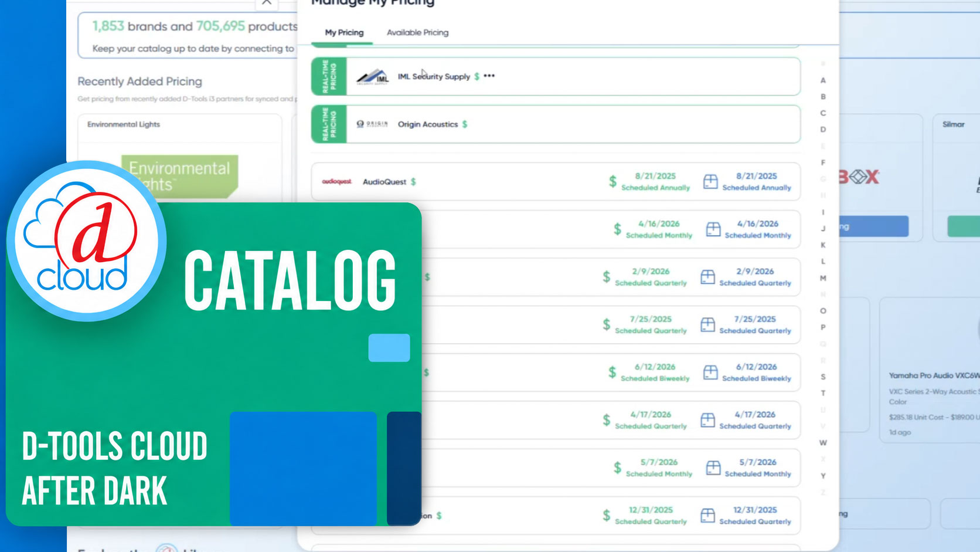Click the '705,695 products' count in catalog banner
The image size is (980, 552).
point(247,26)
